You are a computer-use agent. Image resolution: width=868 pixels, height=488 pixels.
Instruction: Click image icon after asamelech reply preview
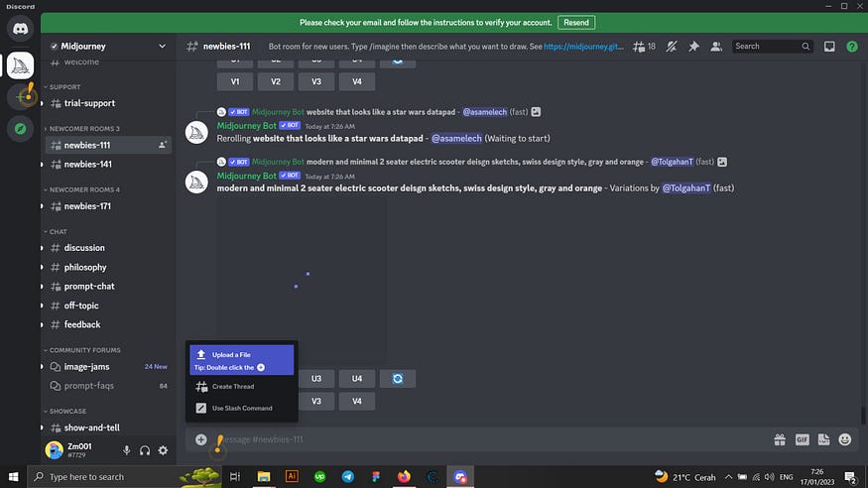point(536,112)
